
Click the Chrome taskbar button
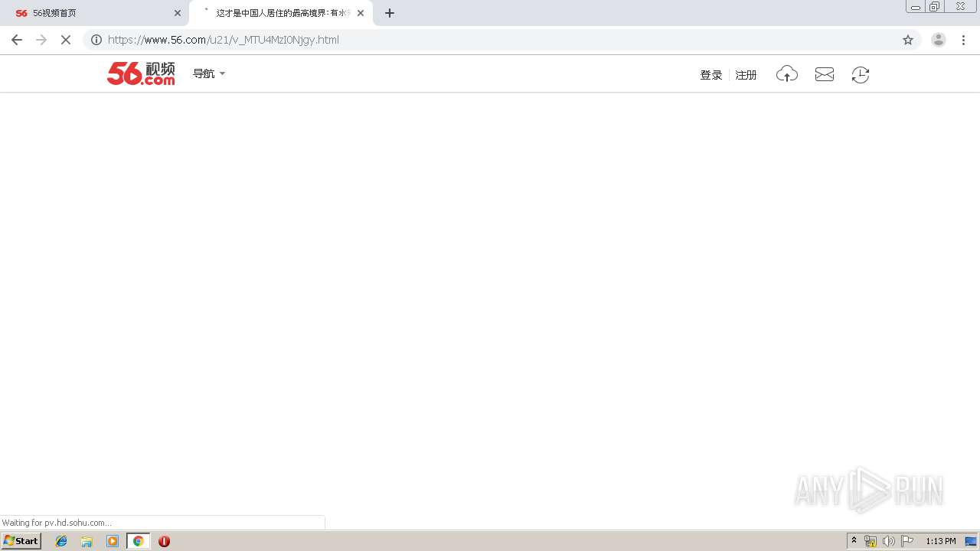coord(139,541)
